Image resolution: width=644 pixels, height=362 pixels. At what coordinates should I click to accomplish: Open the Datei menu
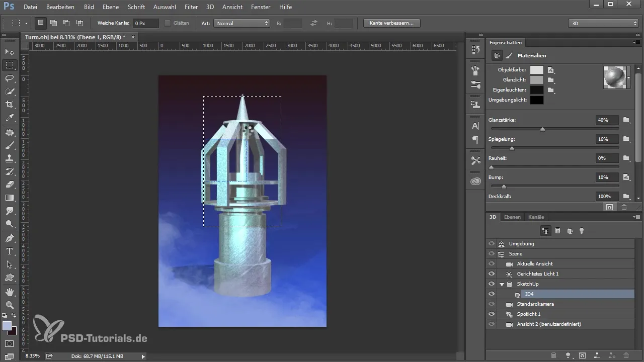[x=30, y=7]
